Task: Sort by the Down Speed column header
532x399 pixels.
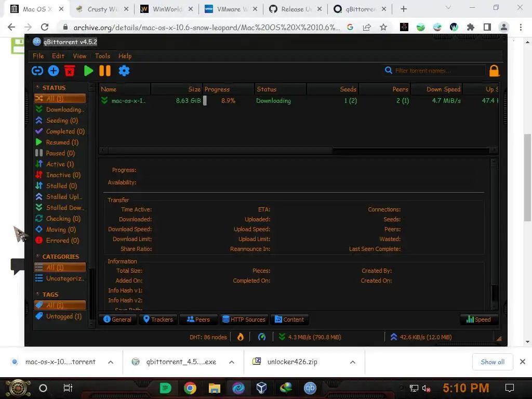Action: click(436, 89)
